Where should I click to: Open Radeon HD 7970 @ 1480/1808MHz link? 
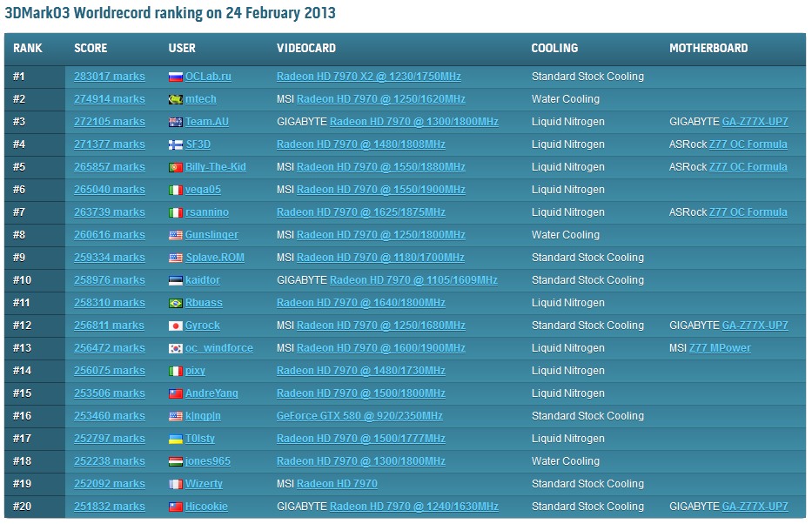click(x=361, y=144)
